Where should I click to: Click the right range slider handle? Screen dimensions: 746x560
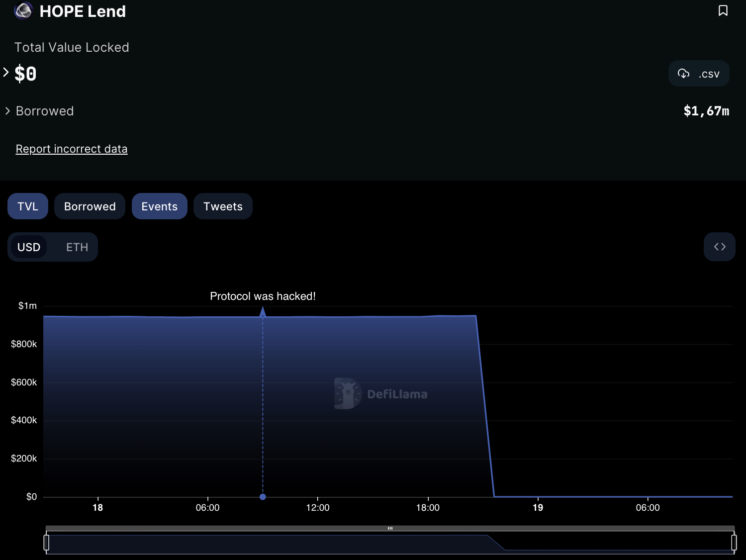tap(734, 542)
